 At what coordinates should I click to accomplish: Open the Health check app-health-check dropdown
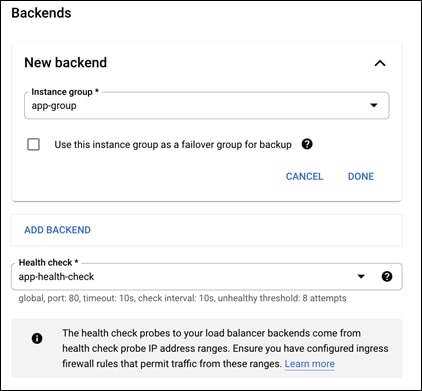tap(206, 276)
